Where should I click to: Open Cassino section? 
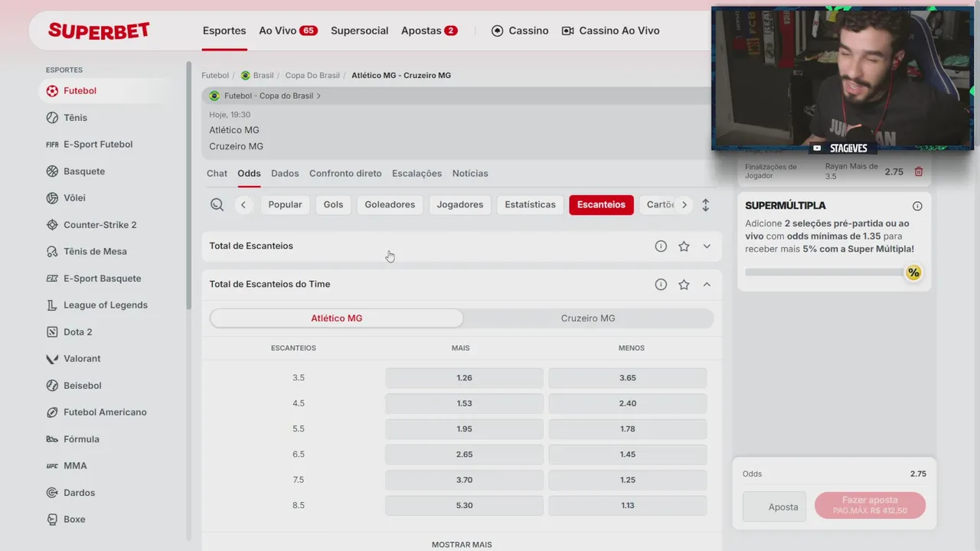point(520,31)
